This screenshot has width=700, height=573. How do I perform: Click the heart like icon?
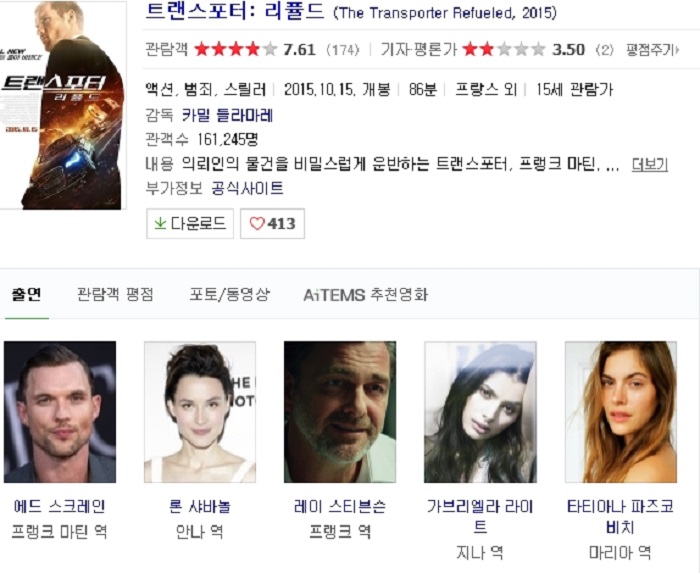pyautogui.click(x=257, y=224)
